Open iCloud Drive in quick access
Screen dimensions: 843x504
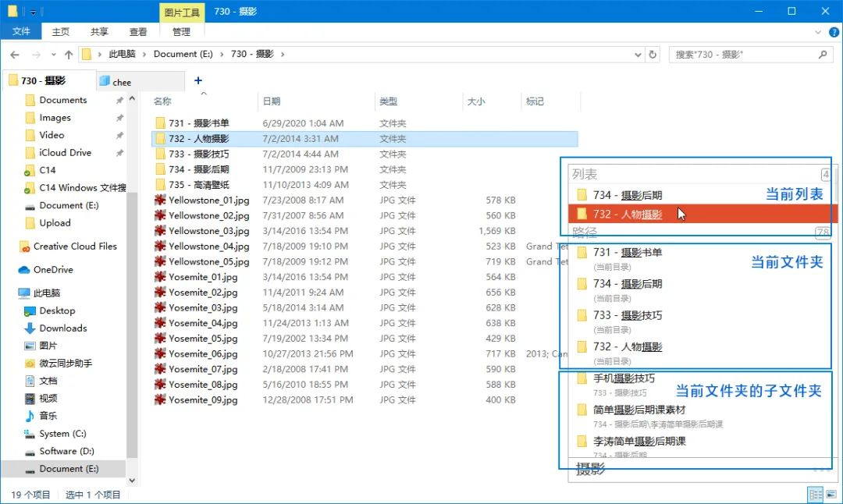pos(65,153)
